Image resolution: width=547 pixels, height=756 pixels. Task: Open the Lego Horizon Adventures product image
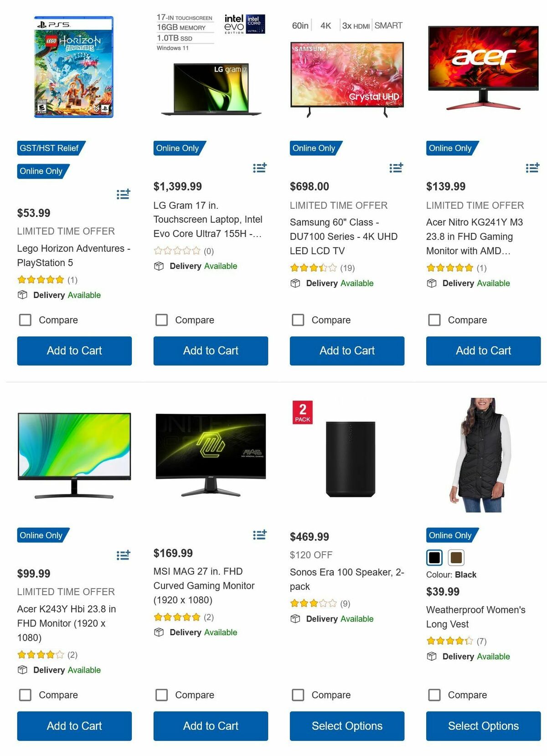tap(74, 67)
